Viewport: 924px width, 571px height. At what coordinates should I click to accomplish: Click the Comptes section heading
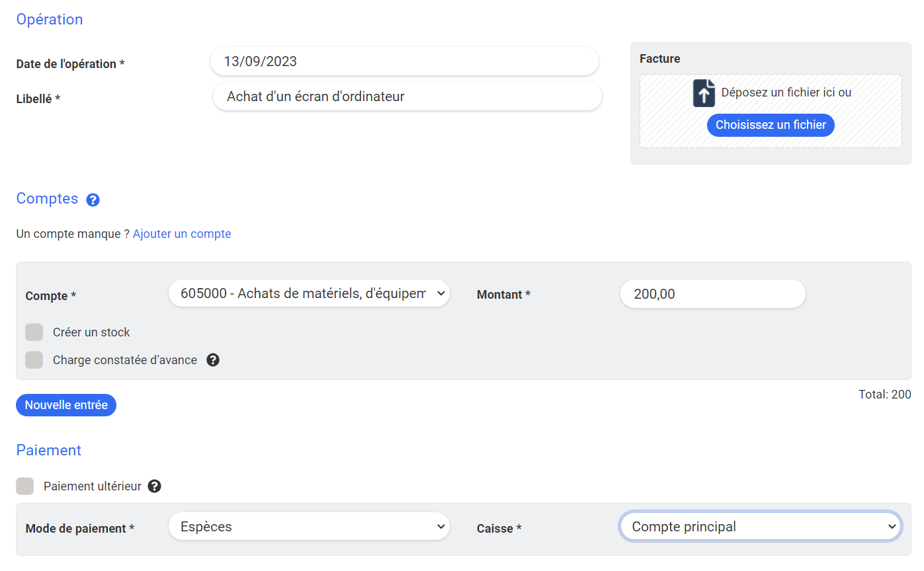tap(47, 199)
